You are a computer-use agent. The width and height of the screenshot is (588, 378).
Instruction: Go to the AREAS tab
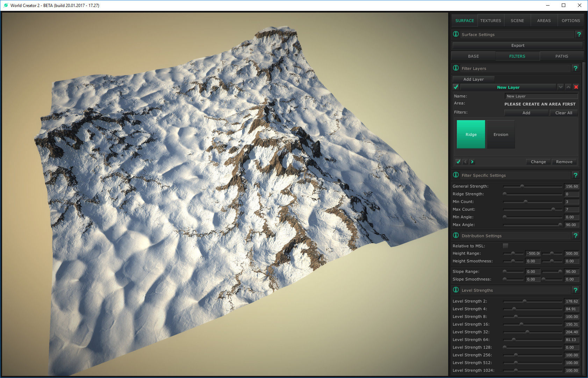click(544, 21)
